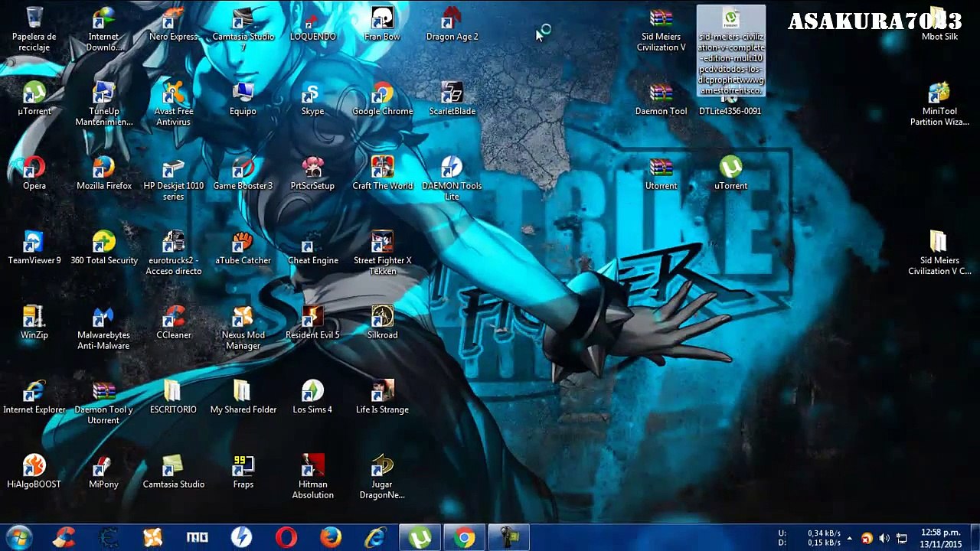The height and width of the screenshot is (551, 980).
Task: Select the Utorrent WinRAR archive icon
Action: 661,174
